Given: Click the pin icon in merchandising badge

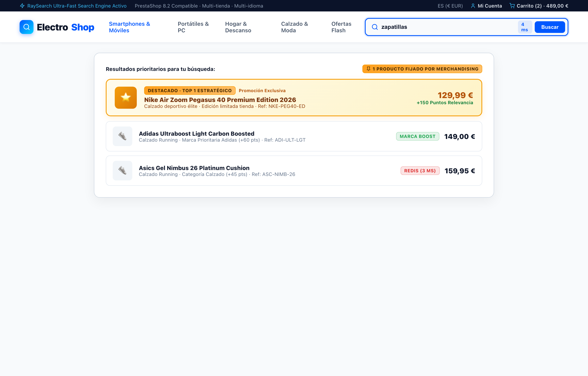Looking at the screenshot, I should coord(369,69).
